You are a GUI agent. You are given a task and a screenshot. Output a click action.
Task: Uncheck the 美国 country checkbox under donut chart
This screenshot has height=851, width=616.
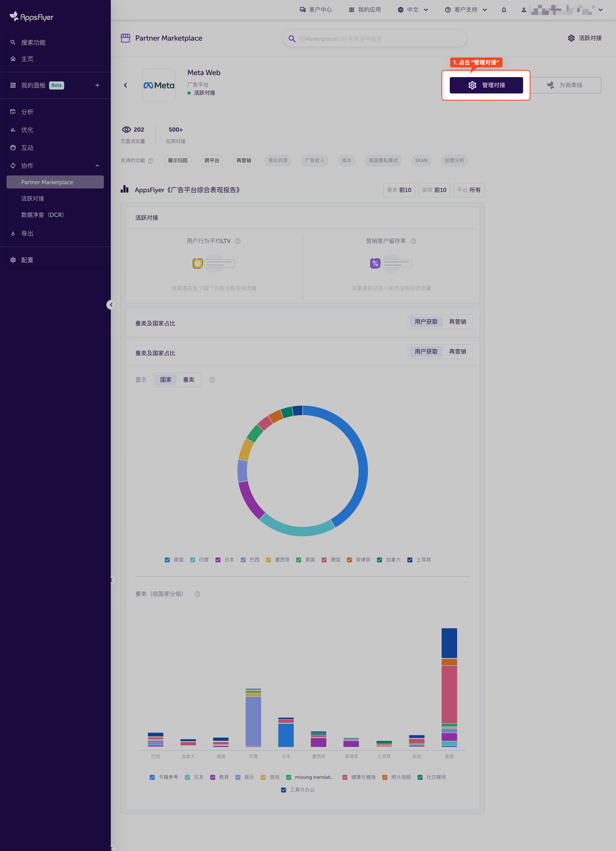[167, 560]
